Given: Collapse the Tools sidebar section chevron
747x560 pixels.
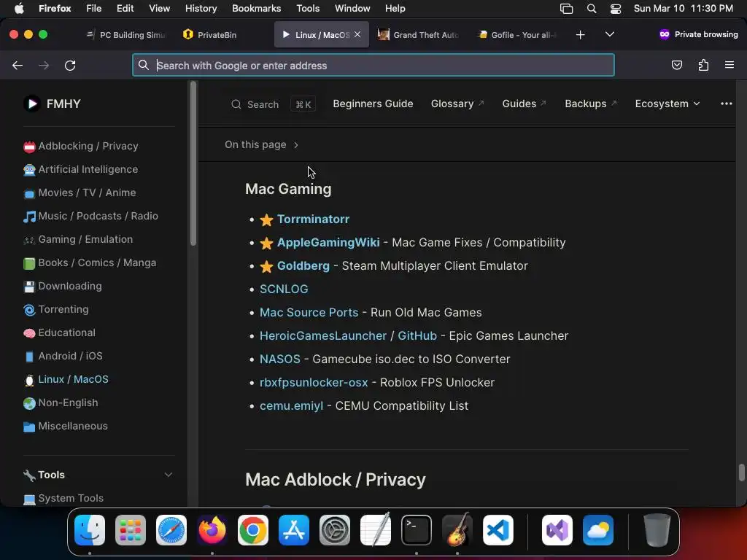Looking at the screenshot, I should (x=169, y=475).
